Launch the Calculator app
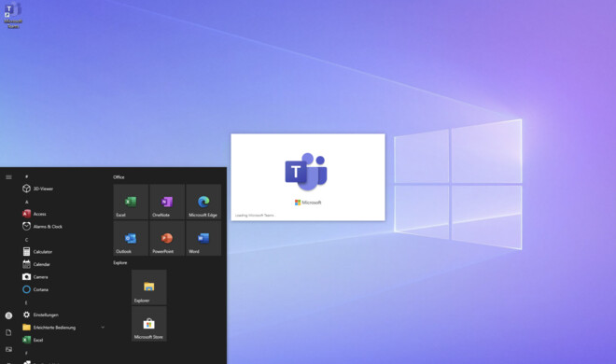 (37, 251)
